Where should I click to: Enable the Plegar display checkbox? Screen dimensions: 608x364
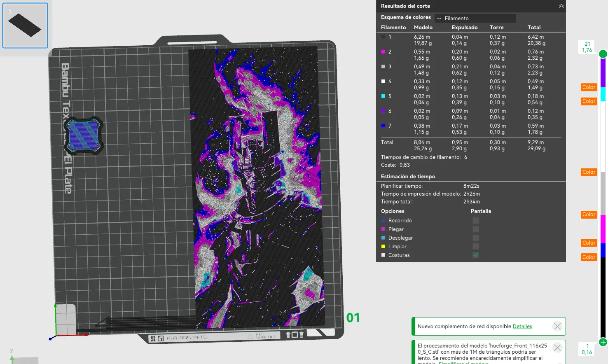point(476,229)
